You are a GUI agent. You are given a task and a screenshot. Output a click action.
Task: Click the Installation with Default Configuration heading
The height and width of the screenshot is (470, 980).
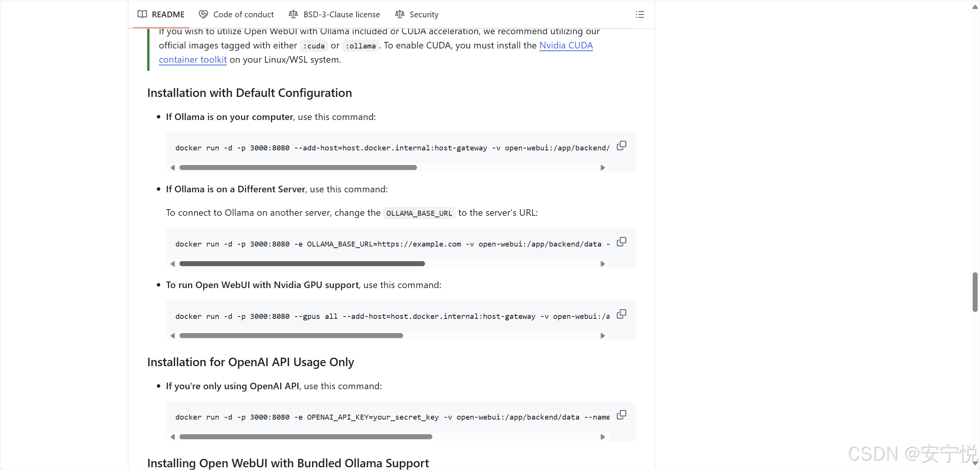click(x=249, y=93)
